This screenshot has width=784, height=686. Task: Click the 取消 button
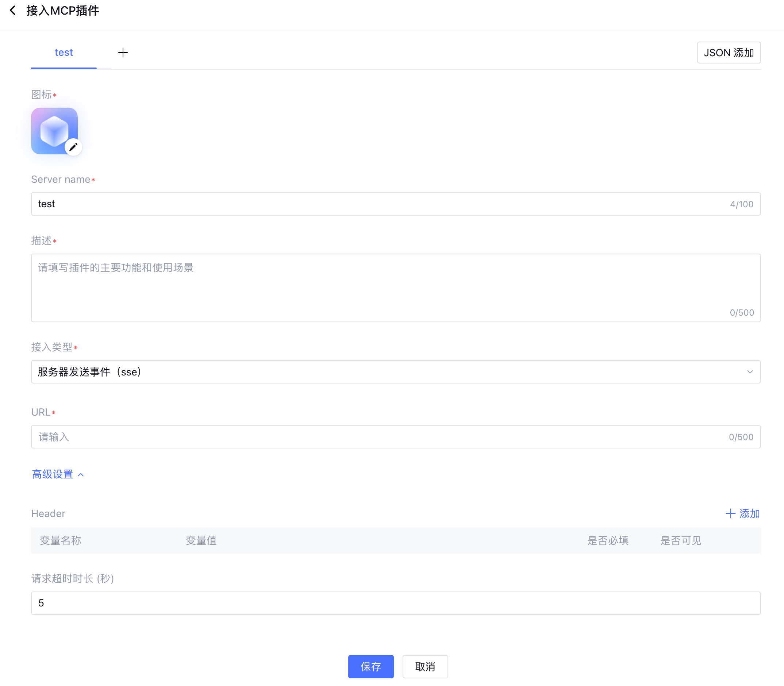click(x=425, y=666)
